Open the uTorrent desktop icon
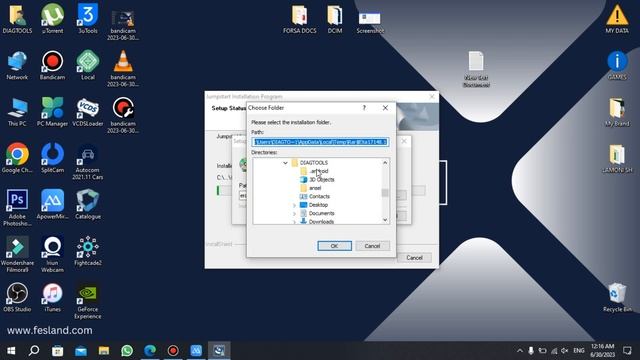Viewport: 640px width, 360px height. coord(52,19)
